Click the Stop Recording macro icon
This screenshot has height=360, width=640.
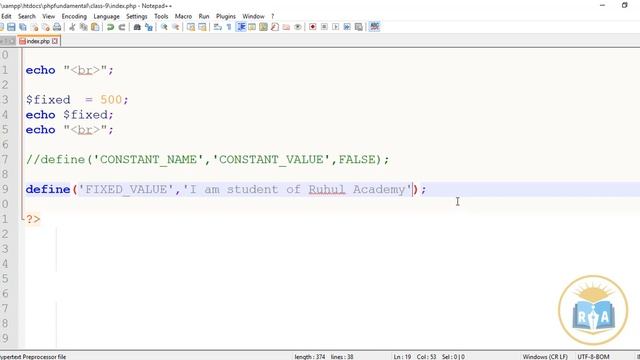(324, 27)
